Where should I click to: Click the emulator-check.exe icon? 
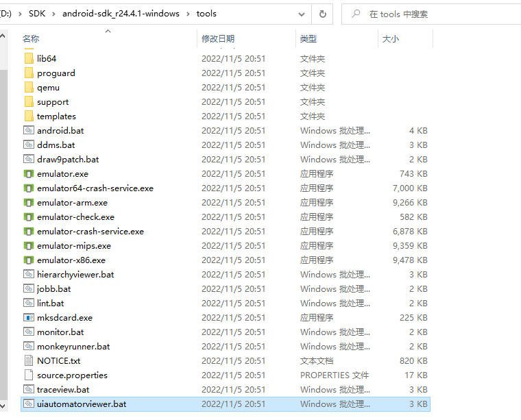tap(29, 217)
